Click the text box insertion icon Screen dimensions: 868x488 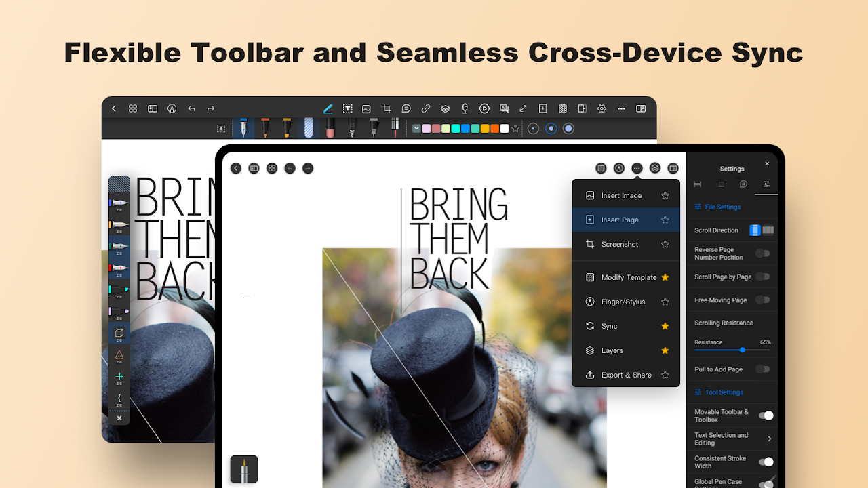tap(348, 108)
